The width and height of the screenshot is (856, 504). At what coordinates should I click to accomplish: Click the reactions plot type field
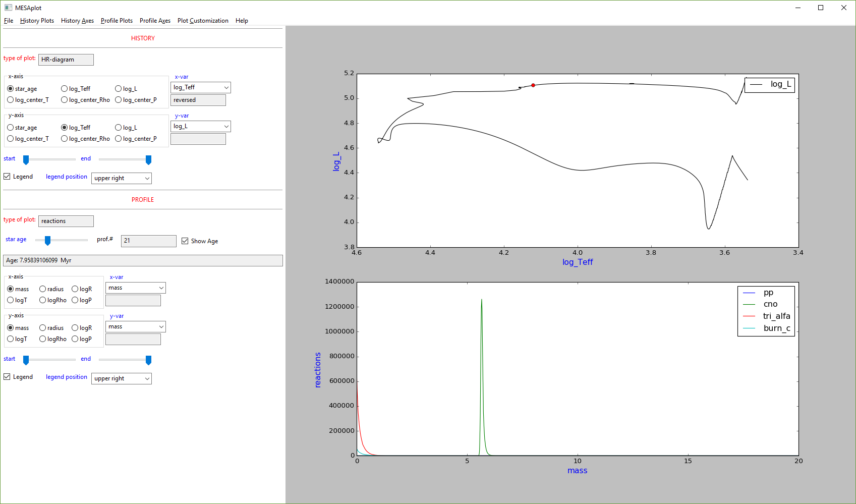[66, 221]
